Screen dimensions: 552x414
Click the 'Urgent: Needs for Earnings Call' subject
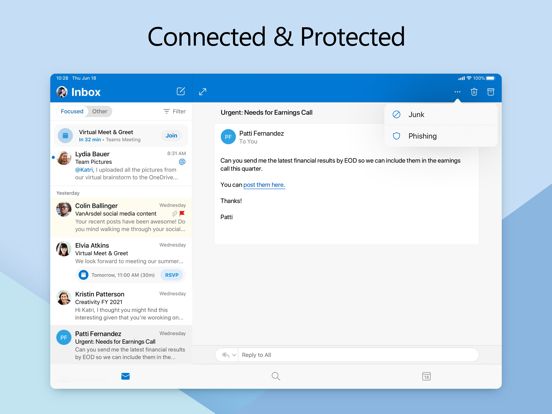click(x=266, y=113)
